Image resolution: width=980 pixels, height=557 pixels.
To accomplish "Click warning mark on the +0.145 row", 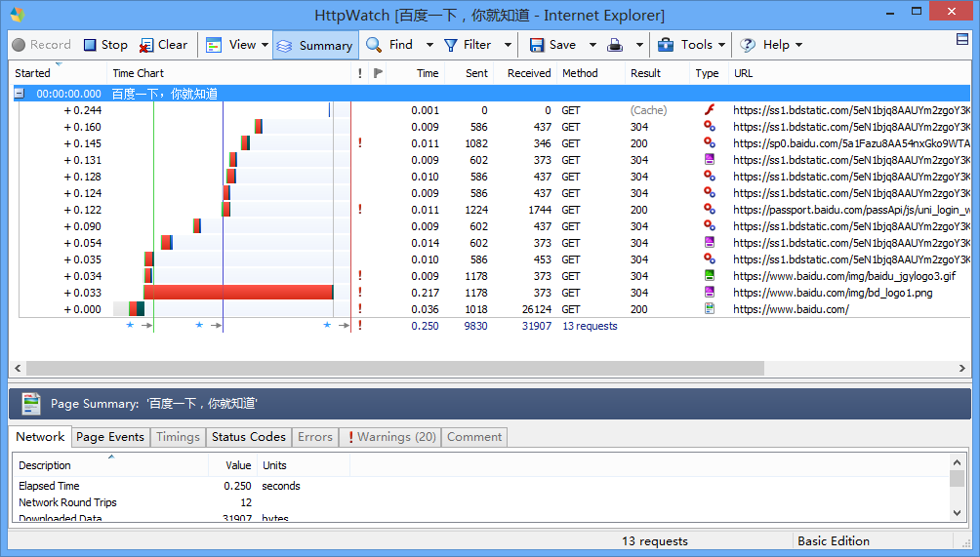I will pyautogui.click(x=360, y=143).
